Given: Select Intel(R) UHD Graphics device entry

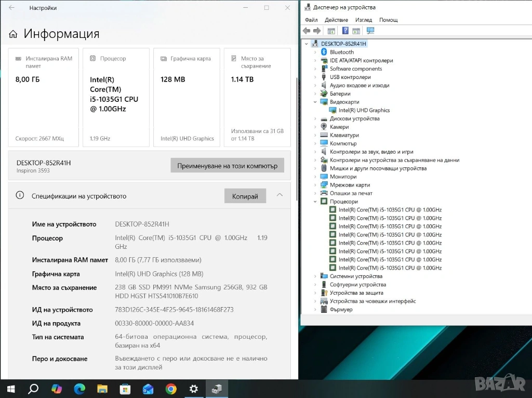Looking at the screenshot, I should tap(364, 110).
